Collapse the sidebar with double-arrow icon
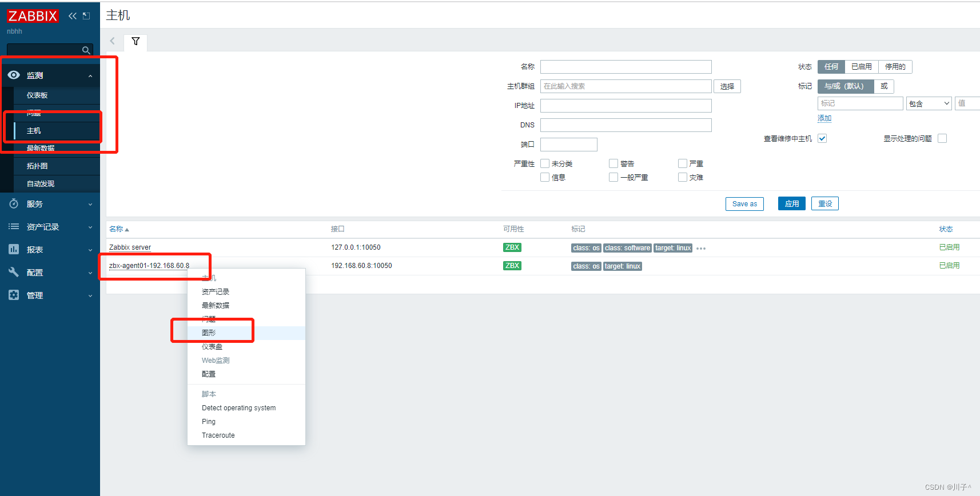Viewport: 980px width, 496px height. click(x=73, y=16)
